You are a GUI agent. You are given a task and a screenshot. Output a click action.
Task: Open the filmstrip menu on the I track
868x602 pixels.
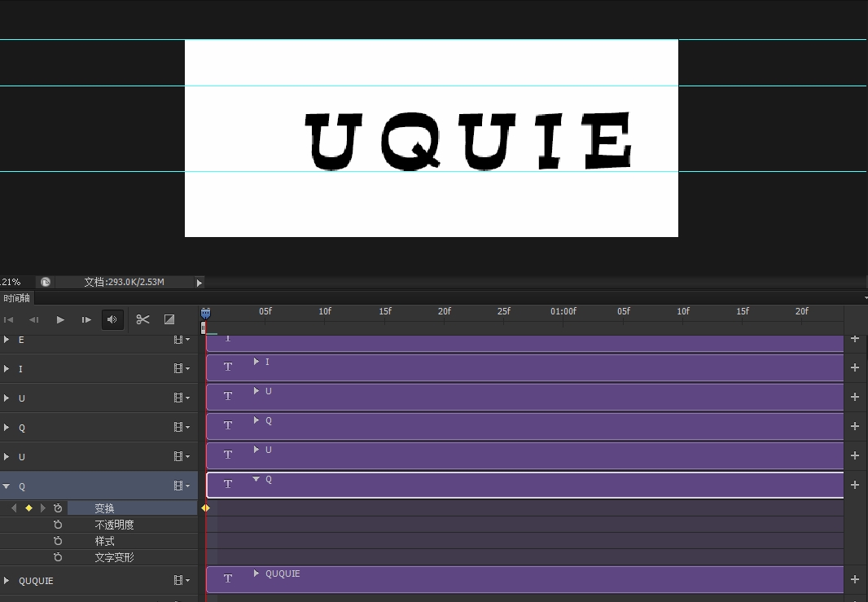[181, 369]
